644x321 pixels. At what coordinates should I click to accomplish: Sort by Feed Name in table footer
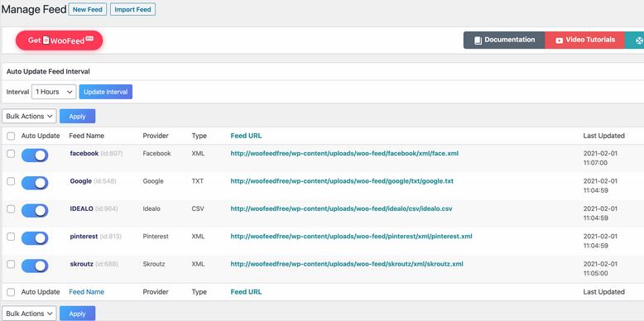pos(87,292)
